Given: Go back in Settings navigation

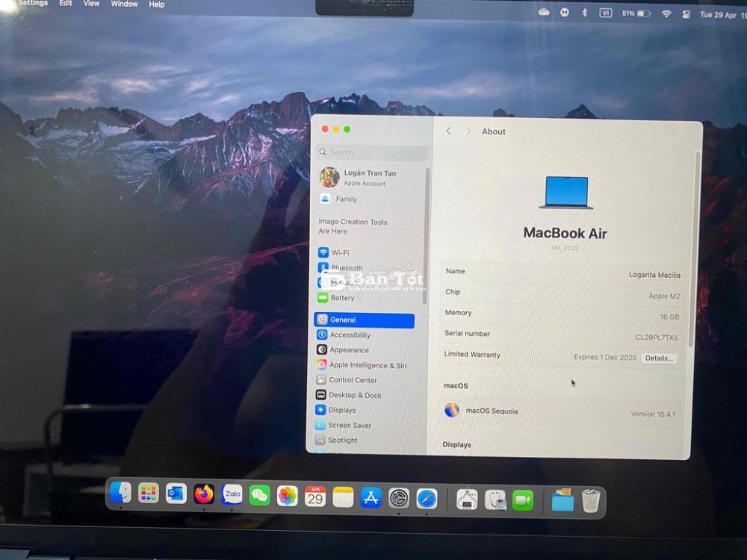Looking at the screenshot, I should click(449, 131).
